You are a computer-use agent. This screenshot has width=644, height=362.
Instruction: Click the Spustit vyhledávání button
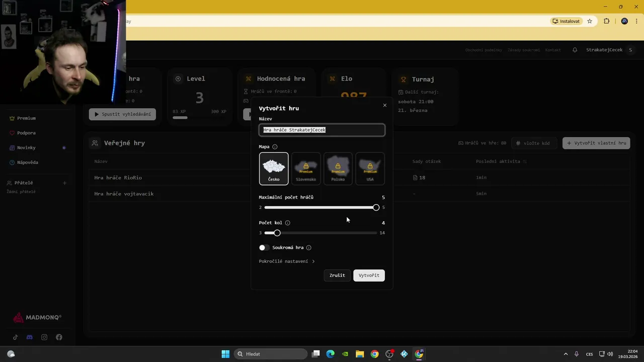point(122,114)
